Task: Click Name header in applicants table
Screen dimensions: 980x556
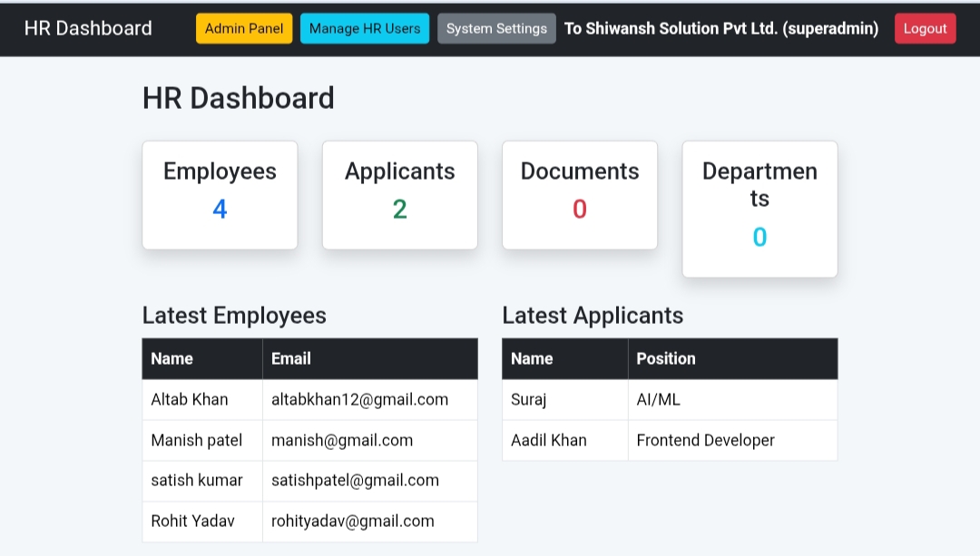Action: click(565, 358)
